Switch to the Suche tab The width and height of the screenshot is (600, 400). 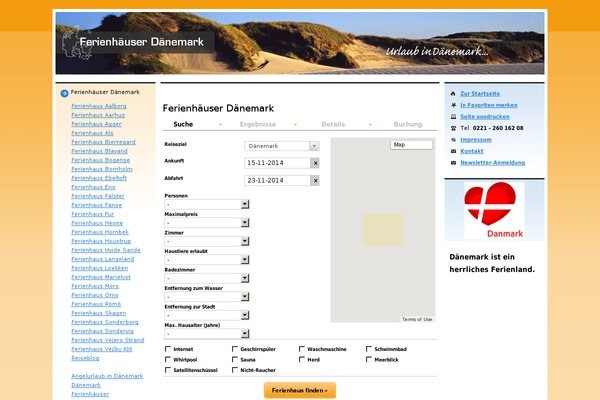point(183,124)
